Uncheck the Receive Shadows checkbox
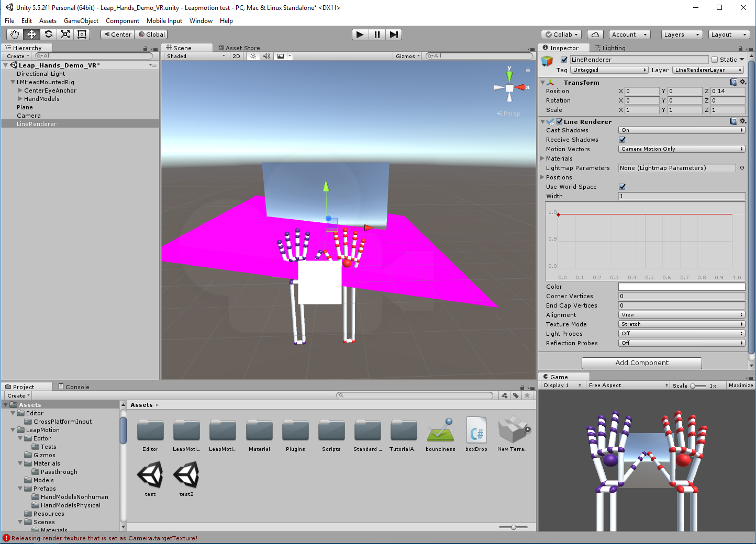The height and width of the screenshot is (544, 756). pos(622,139)
